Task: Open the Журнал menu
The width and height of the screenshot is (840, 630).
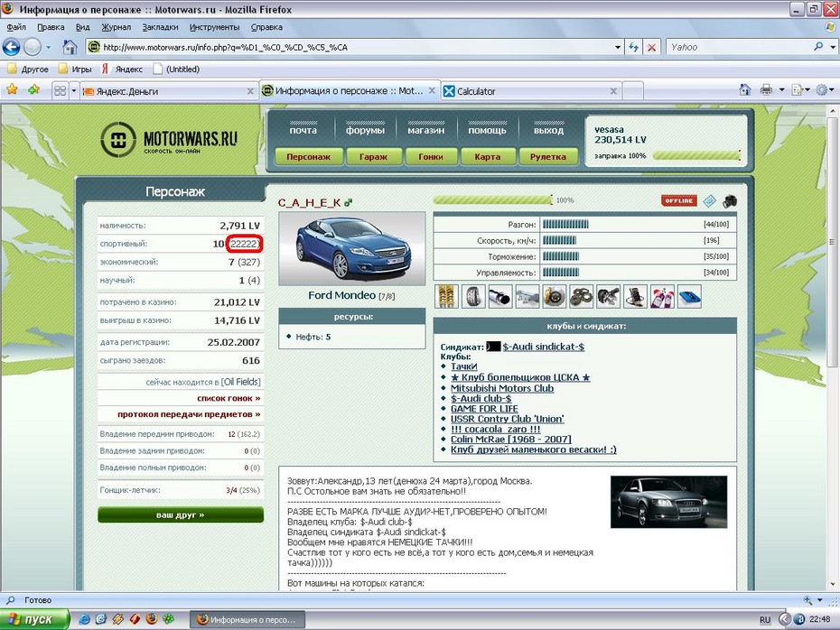Action: tap(117, 27)
